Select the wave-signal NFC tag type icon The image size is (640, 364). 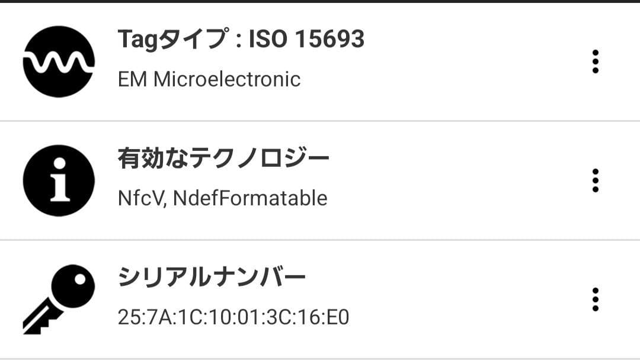point(58,61)
